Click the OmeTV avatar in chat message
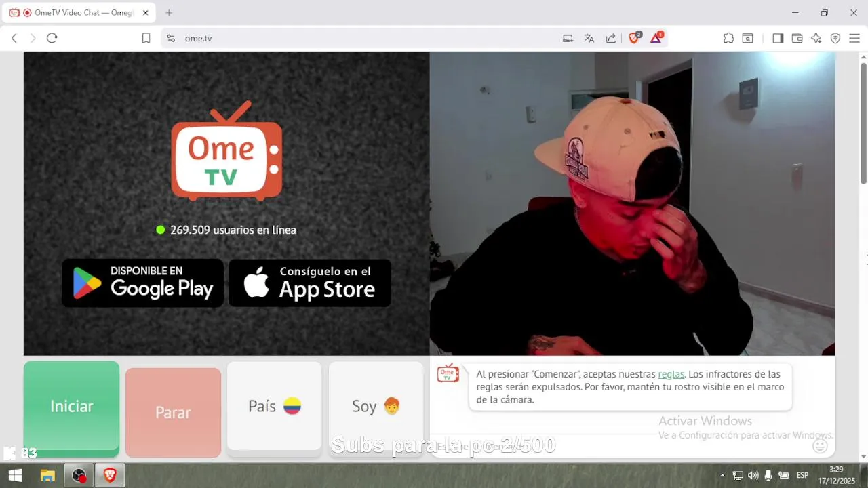 (x=448, y=373)
